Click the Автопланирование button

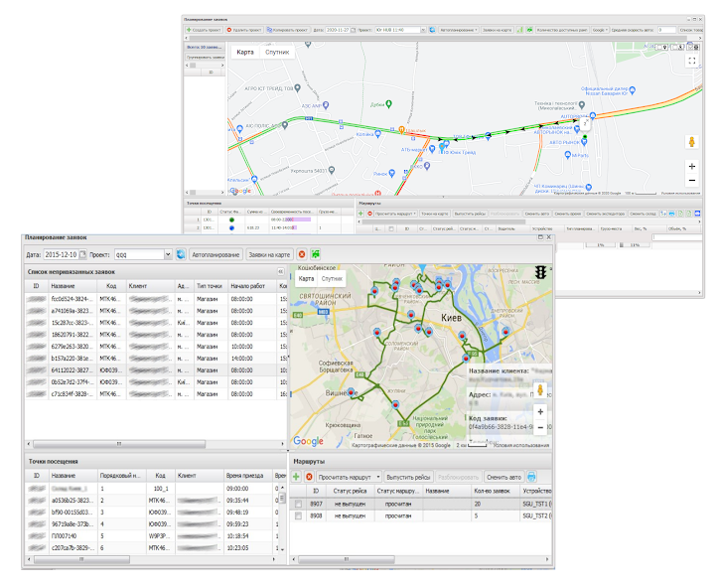coord(215,254)
